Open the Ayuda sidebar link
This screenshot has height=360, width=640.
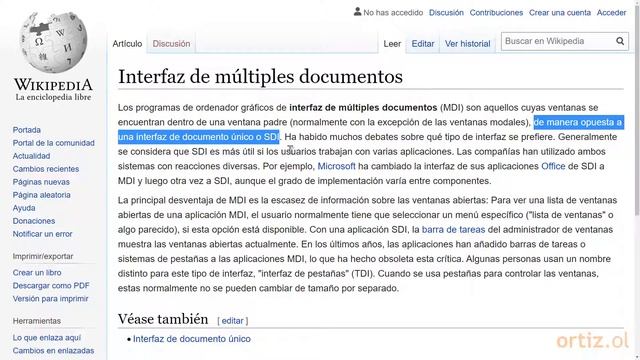pyautogui.click(x=24, y=208)
